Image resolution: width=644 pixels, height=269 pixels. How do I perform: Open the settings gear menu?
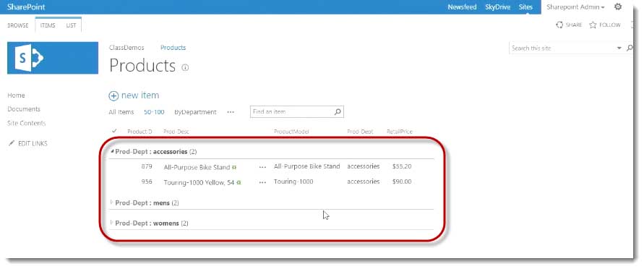(618, 7)
